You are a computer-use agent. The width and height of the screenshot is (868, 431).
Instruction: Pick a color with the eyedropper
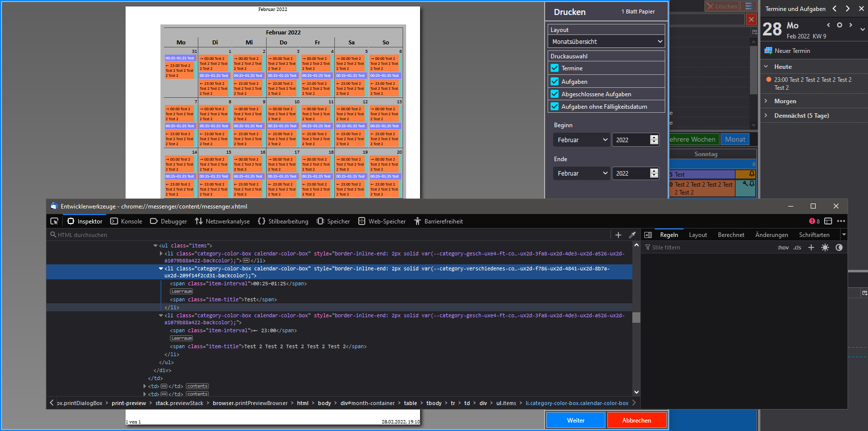(x=632, y=235)
